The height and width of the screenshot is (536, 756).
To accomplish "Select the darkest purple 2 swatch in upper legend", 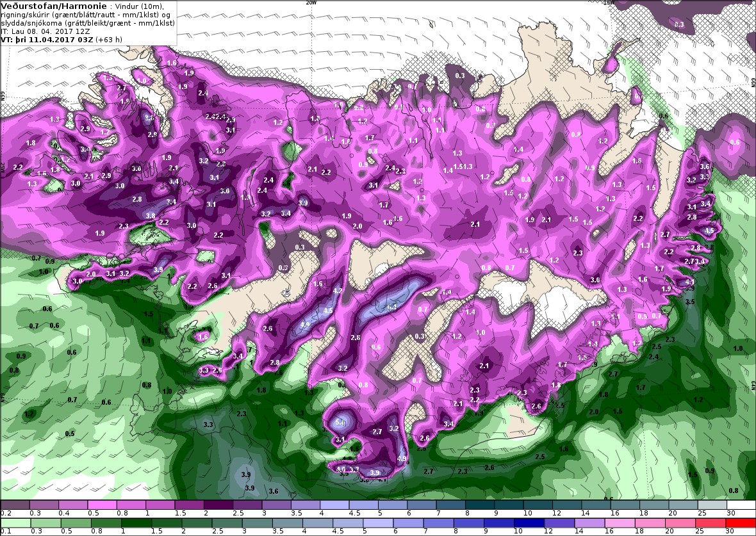I will (x=218, y=505).
